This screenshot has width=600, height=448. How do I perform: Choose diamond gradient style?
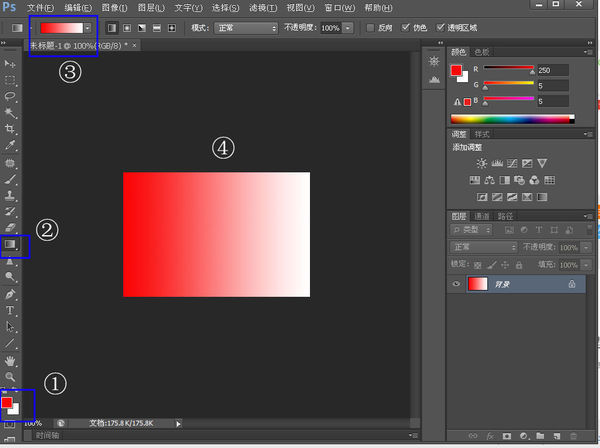(172, 28)
